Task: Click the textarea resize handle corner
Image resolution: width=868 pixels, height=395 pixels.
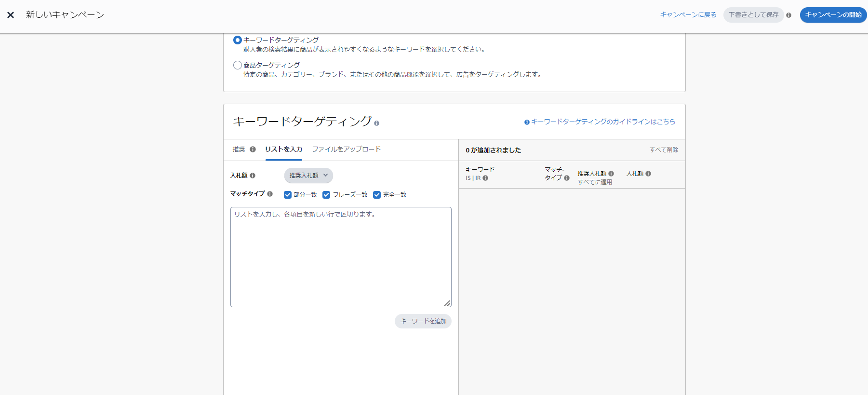Action: coord(448,303)
